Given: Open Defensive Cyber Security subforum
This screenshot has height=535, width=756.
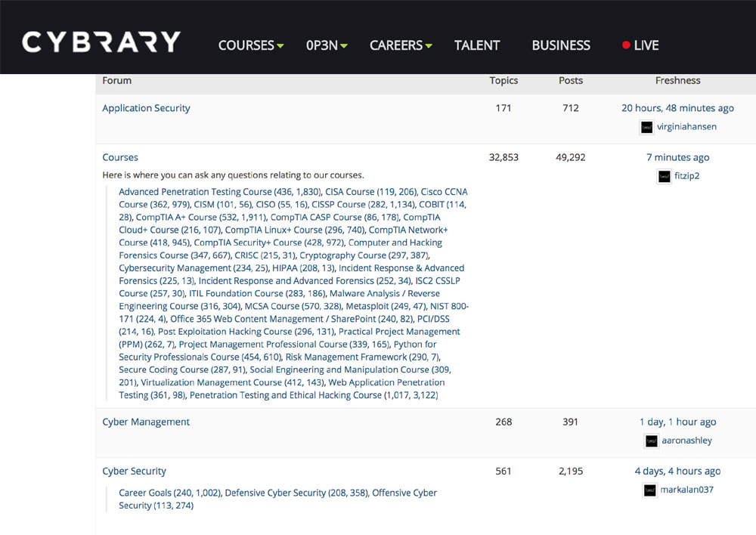Looking at the screenshot, I should coord(296,493).
